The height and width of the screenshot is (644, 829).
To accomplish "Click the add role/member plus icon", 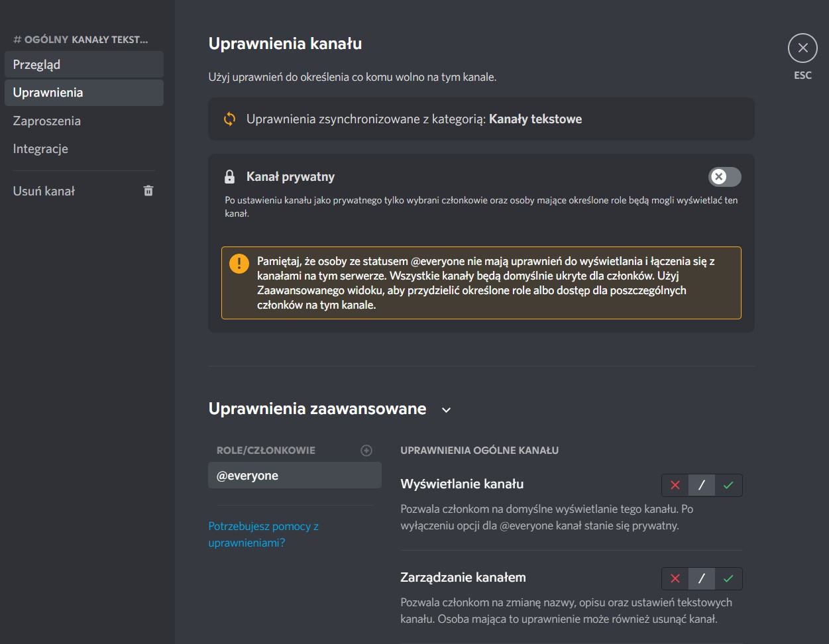I will [x=366, y=451].
